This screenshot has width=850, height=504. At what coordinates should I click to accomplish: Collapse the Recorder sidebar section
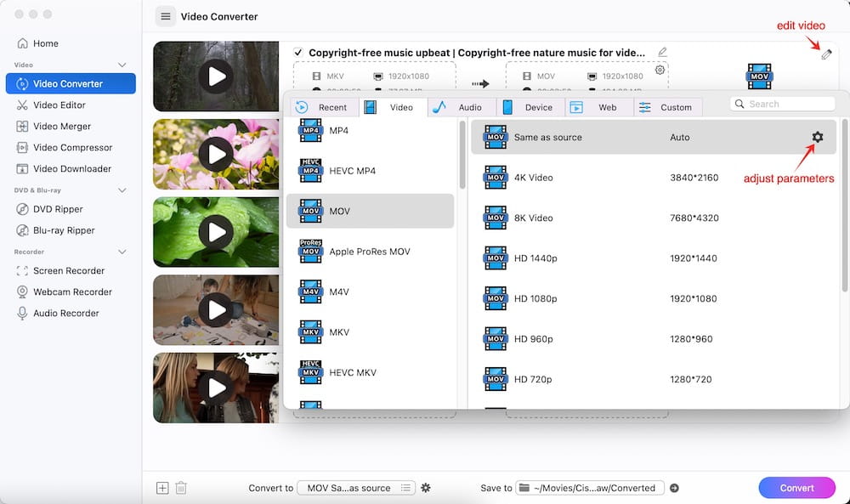[122, 252]
